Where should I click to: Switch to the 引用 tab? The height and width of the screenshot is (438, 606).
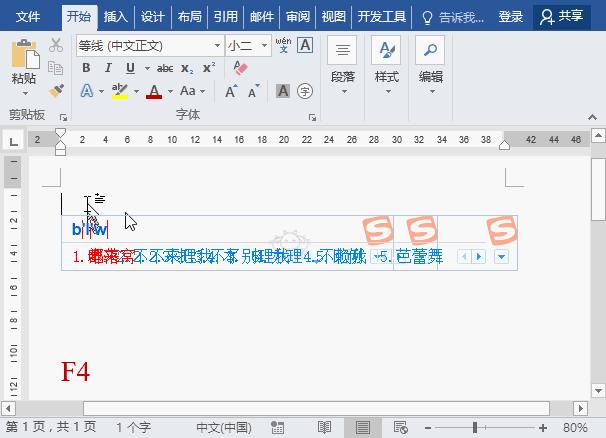click(x=226, y=17)
